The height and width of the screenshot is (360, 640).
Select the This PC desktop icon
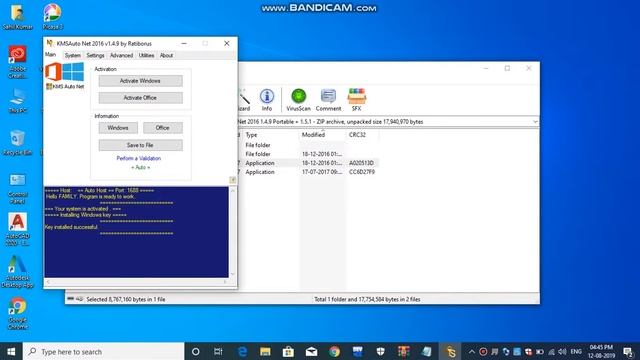[x=18, y=101]
